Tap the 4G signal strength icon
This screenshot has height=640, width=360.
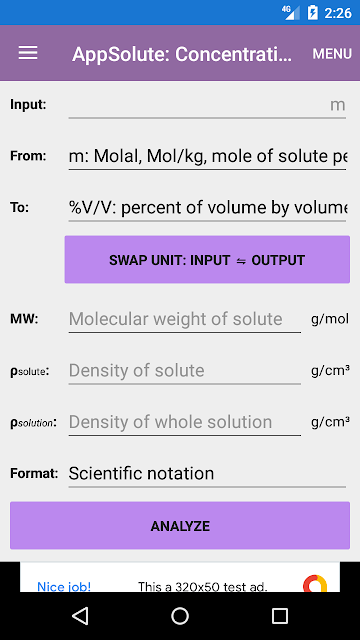coord(290,13)
